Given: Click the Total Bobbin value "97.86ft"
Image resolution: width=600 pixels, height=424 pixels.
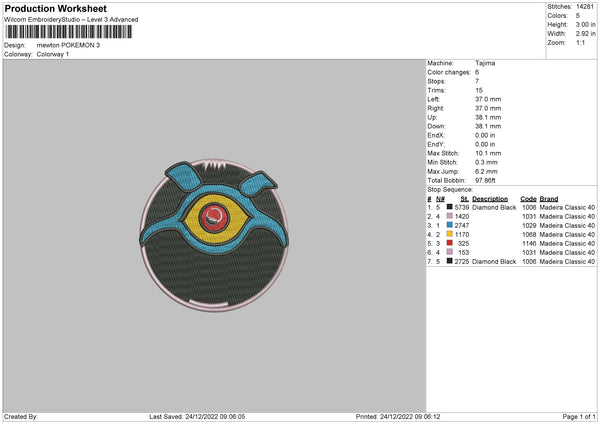Looking at the screenshot, I should (x=486, y=180).
